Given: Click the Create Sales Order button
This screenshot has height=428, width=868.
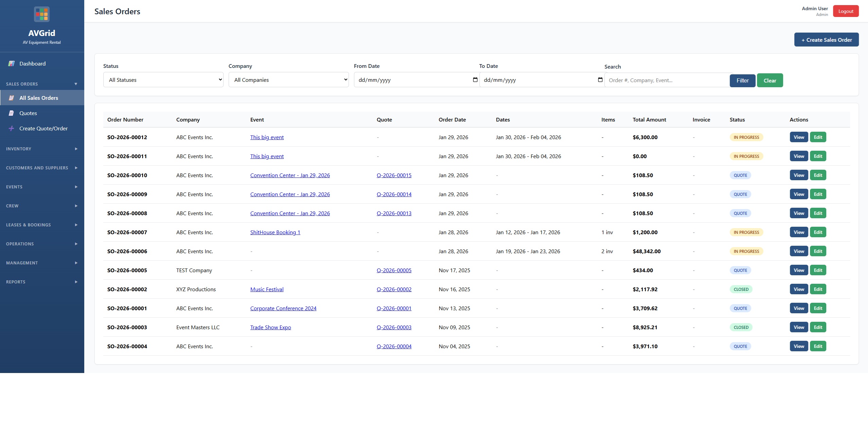Looking at the screenshot, I should click(826, 39).
